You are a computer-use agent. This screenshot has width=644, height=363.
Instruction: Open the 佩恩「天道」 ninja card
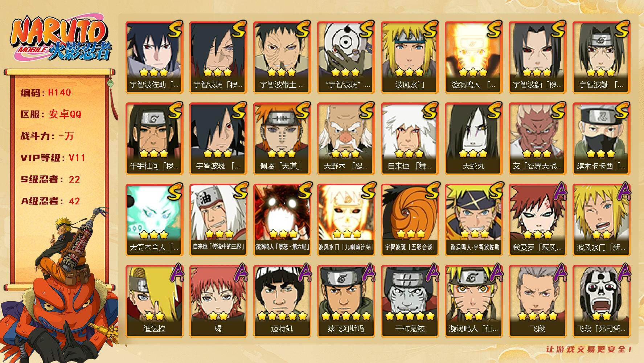click(282, 138)
